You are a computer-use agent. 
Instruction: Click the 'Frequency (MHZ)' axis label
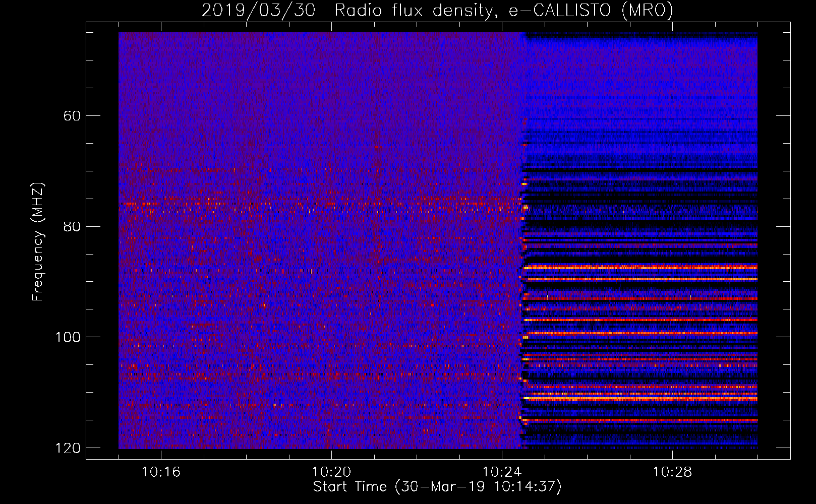click(38, 242)
